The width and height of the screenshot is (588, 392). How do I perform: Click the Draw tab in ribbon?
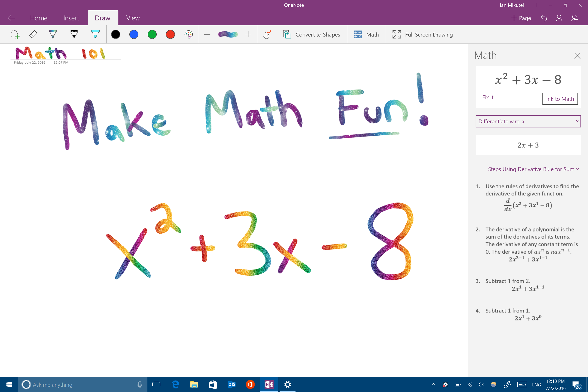pos(102,18)
